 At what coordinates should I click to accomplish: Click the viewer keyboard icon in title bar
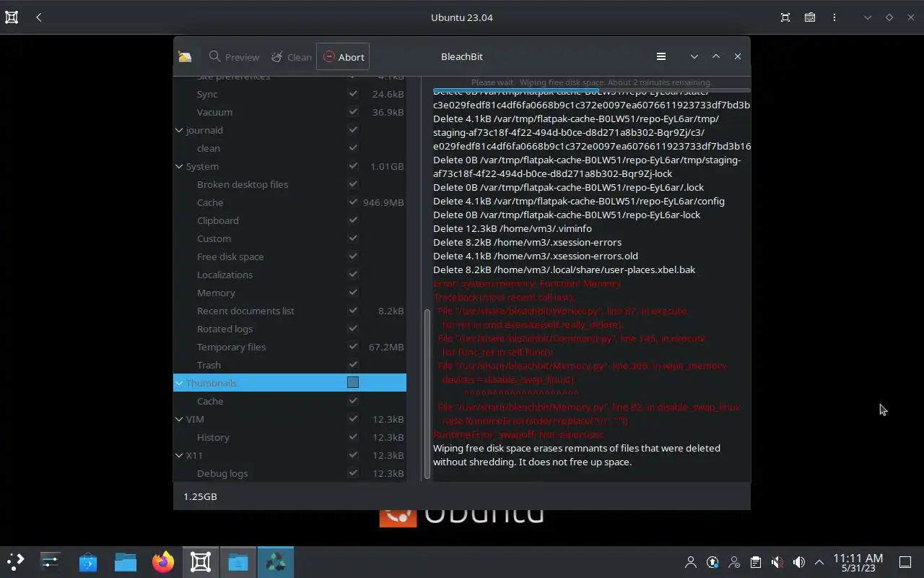point(810,17)
